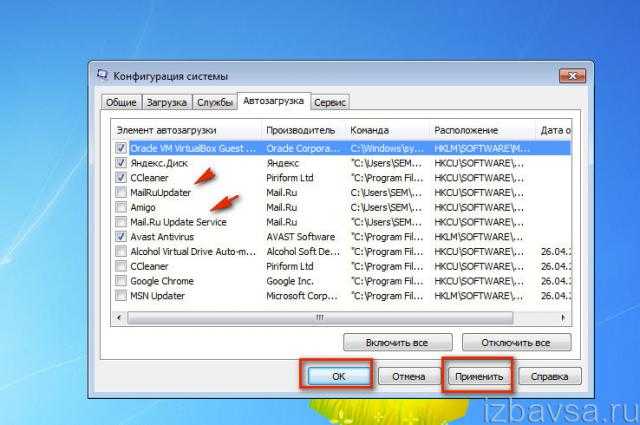Select the Avast Antivirus row name

162,237
